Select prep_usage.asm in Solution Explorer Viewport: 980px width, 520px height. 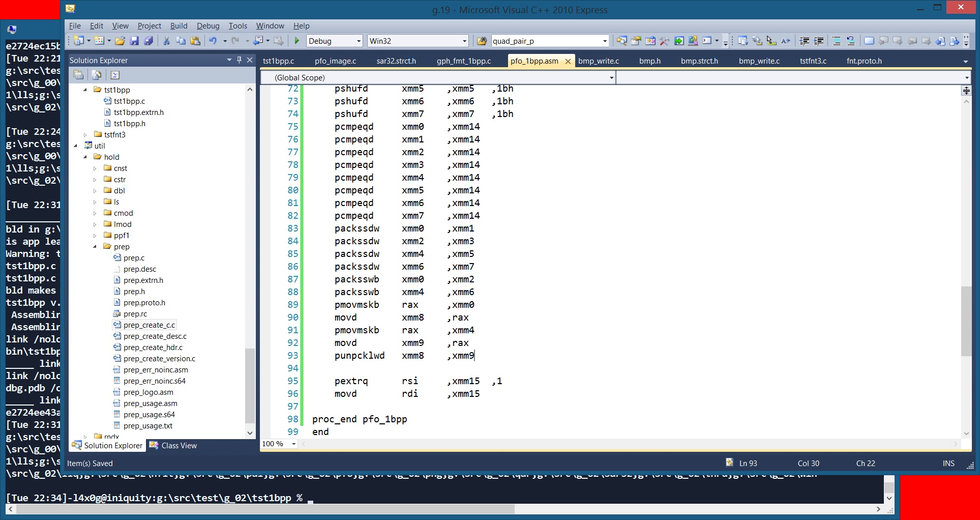151,403
